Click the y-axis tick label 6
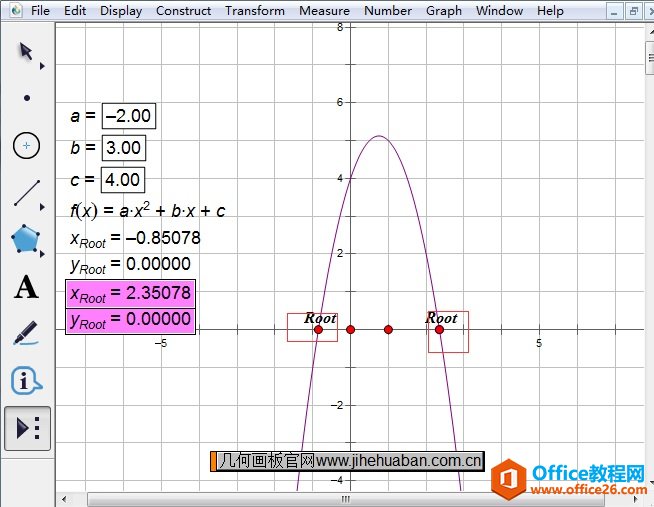 [x=340, y=102]
